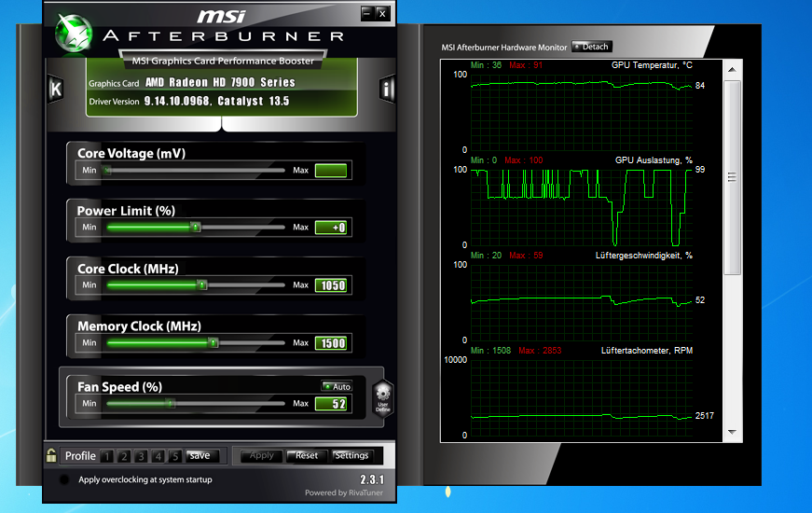Click the Core Clock slider handle
The width and height of the screenshot is (812, 513).
(202, 285)
